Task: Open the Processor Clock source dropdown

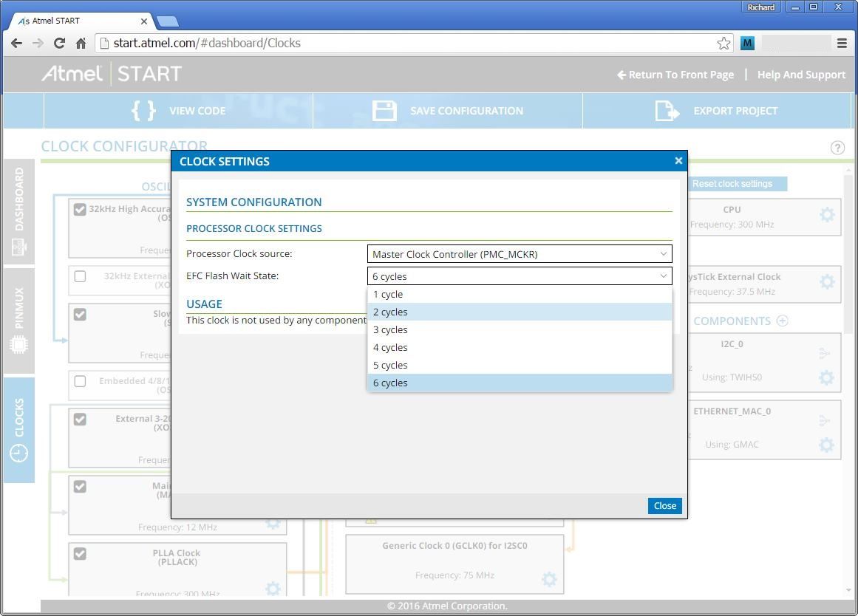Action: coord(520,254)
